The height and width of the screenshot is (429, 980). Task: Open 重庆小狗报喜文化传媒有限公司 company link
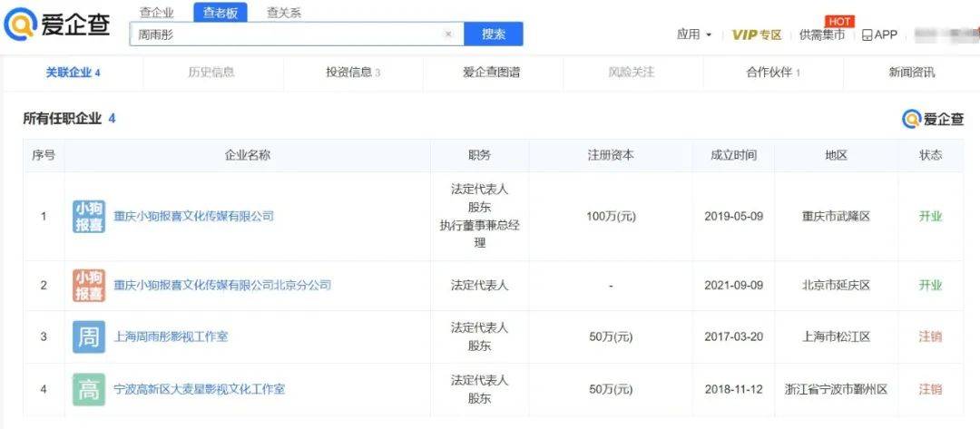(x=194, y=217)
